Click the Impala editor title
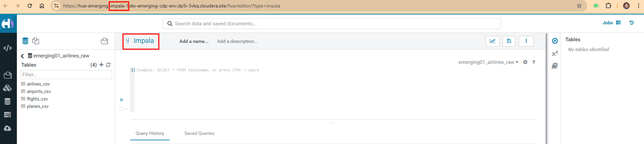The height and width of the screenshot is (144, 644). [144, 41]
